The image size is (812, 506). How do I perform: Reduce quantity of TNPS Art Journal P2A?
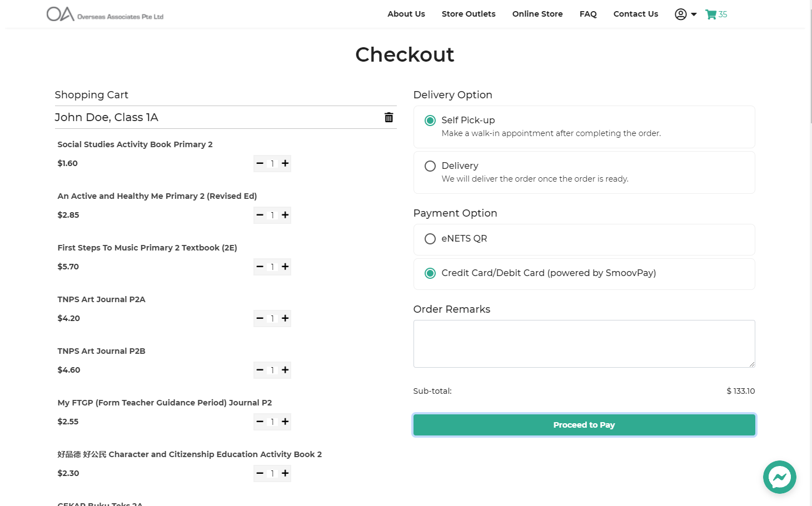pos(260,318)
